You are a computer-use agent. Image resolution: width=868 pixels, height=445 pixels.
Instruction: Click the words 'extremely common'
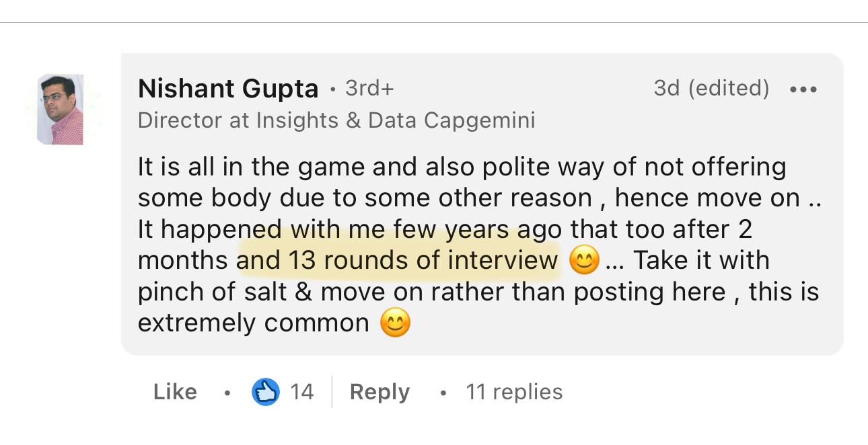click(253, 323)
